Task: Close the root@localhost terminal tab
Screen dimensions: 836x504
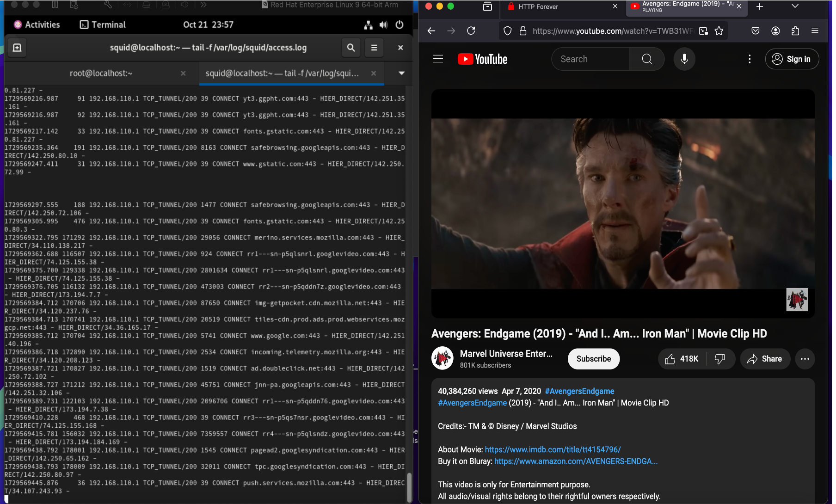Action: pyautogui.click(x=183, y=74)
